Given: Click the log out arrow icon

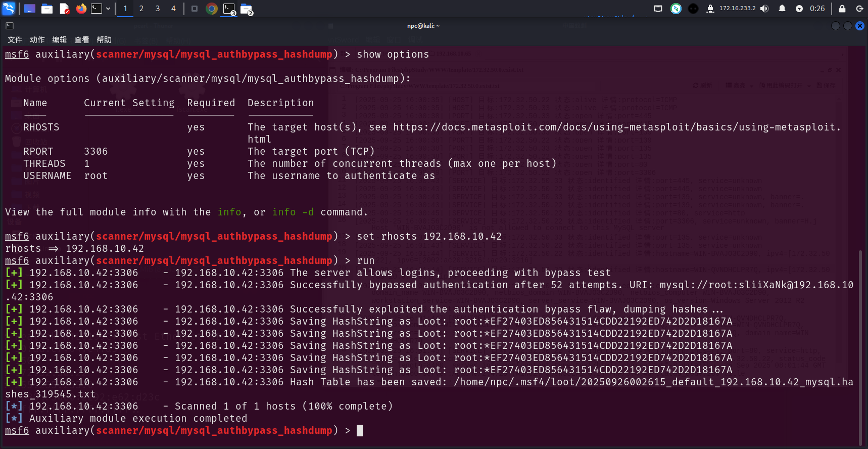Looking at the screenshot, I should click(859, 9).
